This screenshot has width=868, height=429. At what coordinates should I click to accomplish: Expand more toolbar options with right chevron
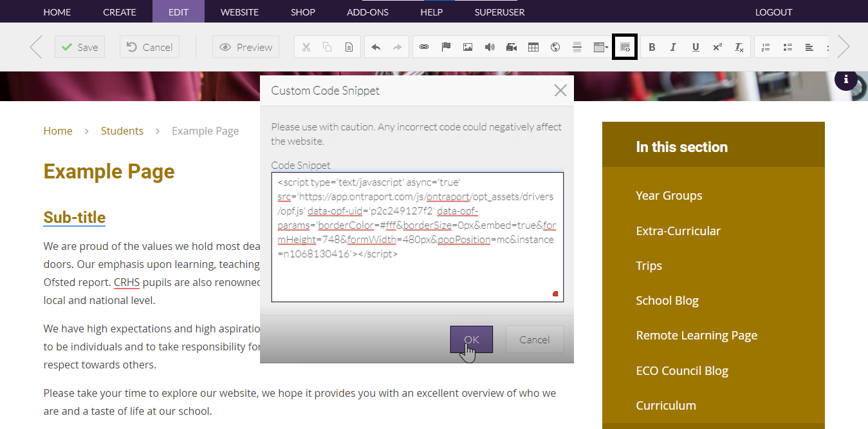(x=844, y=46)
